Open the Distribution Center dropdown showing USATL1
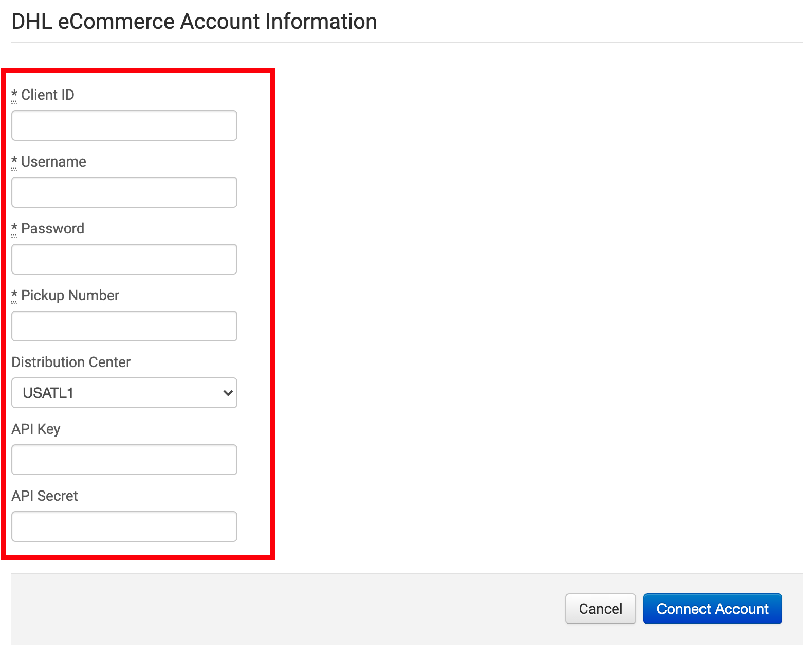Image resolution: width=812 pixels, height=654 pixels. click(x=124, y=393)
